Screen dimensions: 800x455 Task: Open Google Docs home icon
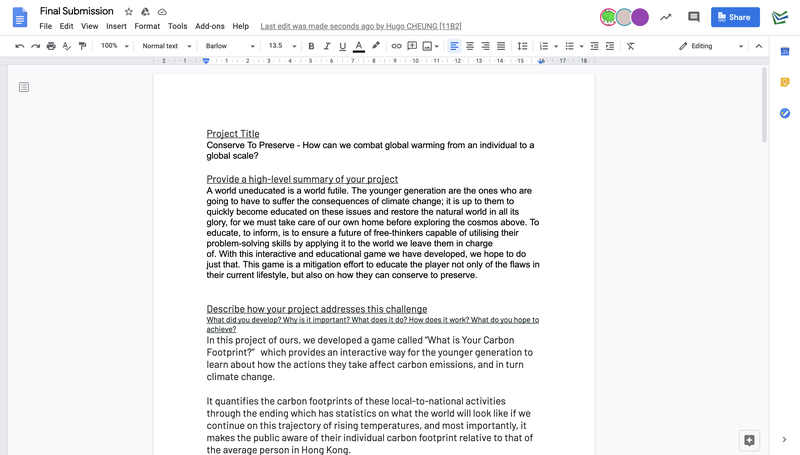(20, 17)
